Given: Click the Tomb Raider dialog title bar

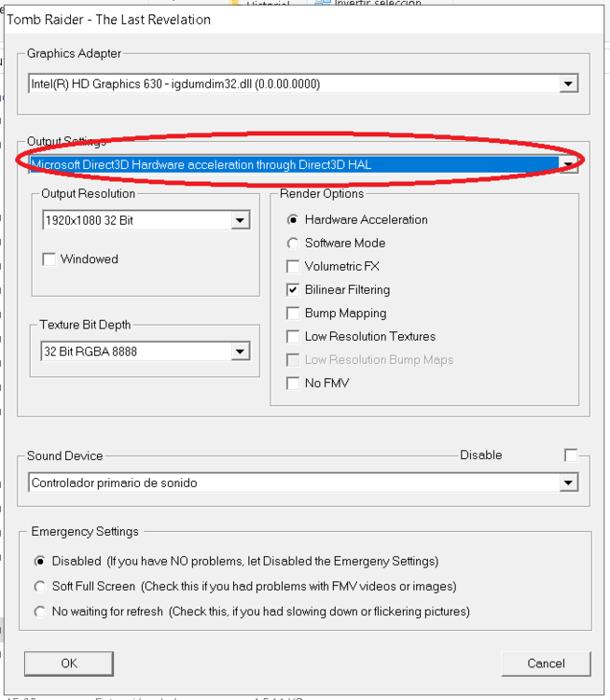Looking at the screenshot, I should 280,19.
